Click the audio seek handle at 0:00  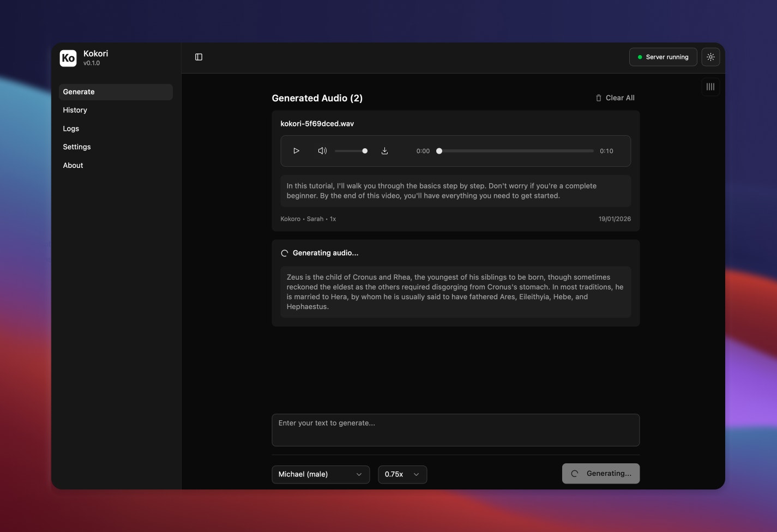(439, 151)
